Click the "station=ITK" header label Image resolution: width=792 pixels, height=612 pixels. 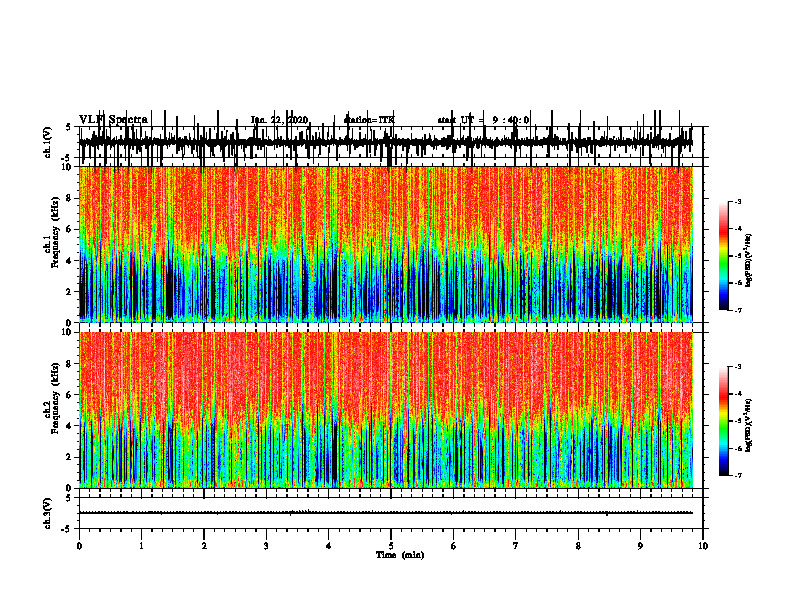[x=369, y=120]
